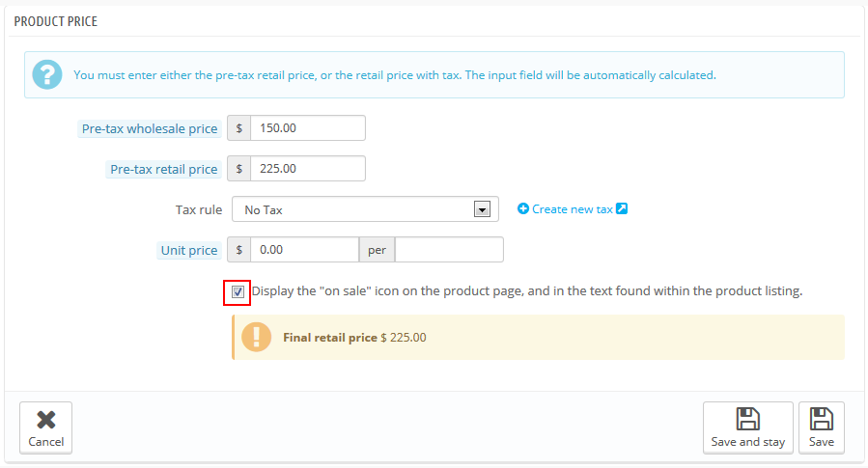Focus the Unit price amount field
Viewport: 868px width, 468px height.
coord(304,250)
